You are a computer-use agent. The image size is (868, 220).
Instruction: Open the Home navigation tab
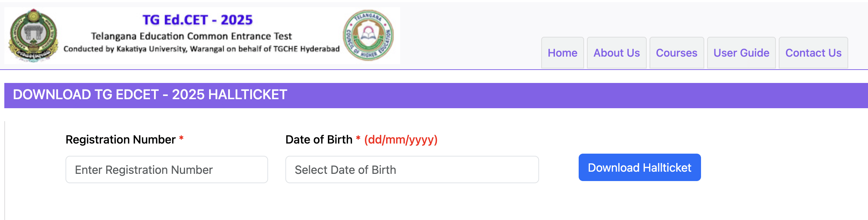click(x=562, y=53)
